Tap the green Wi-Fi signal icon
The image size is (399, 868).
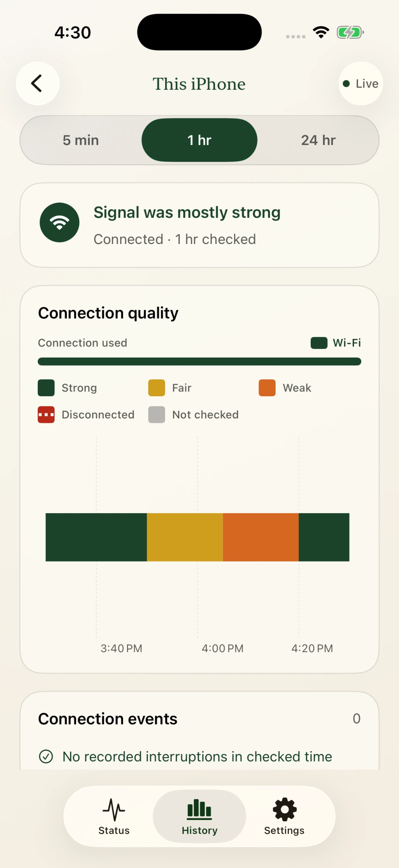[59, 223]
